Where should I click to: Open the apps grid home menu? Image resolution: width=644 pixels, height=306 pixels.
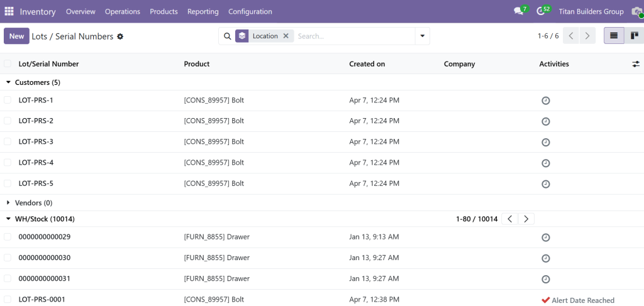pos(9,11)
